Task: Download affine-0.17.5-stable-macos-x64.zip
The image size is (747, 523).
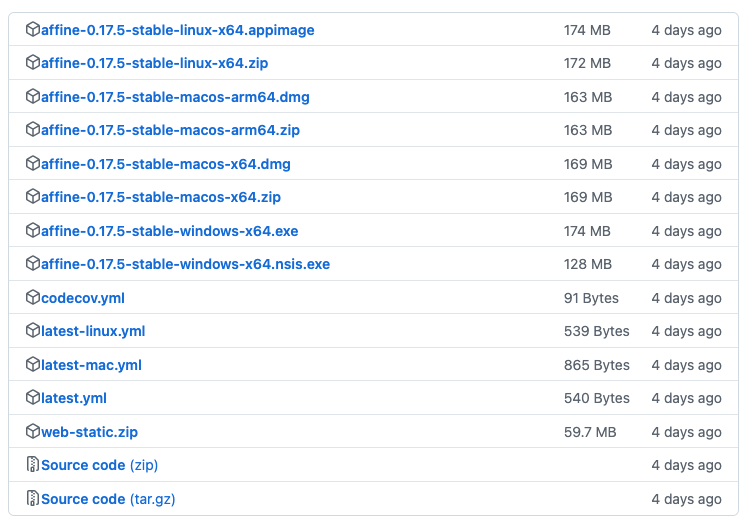Action: tap(161, 197)
